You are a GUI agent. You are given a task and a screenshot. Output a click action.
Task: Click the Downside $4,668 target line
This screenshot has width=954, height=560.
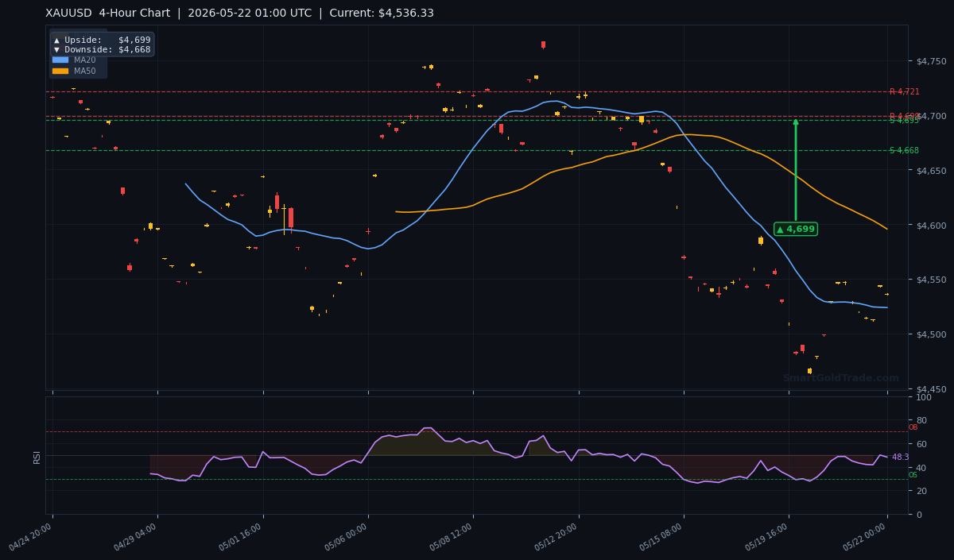click(x=102, y=49)
